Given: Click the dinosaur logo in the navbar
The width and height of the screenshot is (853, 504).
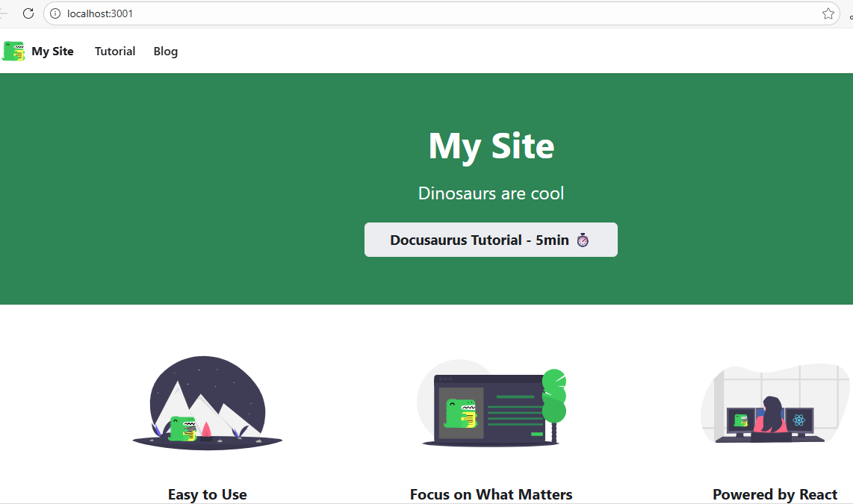Looking at the screenshot, I should pos(13,51).
